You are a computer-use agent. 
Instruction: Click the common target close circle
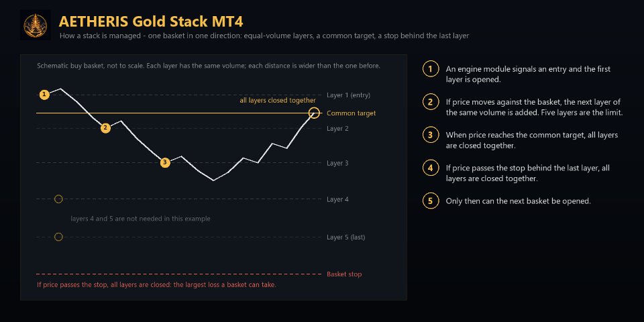(x=314, y=113)
